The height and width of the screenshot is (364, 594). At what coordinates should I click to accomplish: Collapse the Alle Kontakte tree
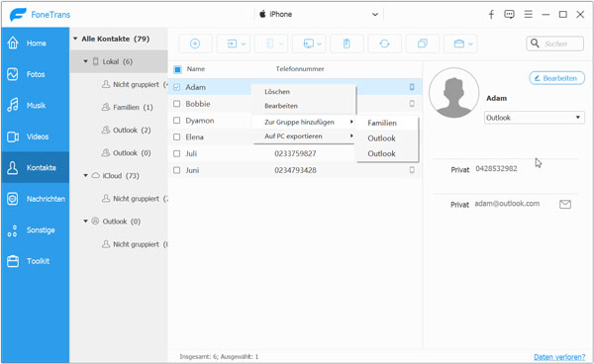[x=75, y=39]
